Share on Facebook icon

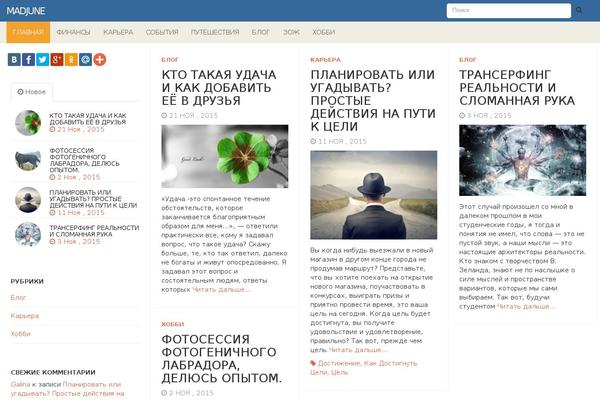(28, 60)
